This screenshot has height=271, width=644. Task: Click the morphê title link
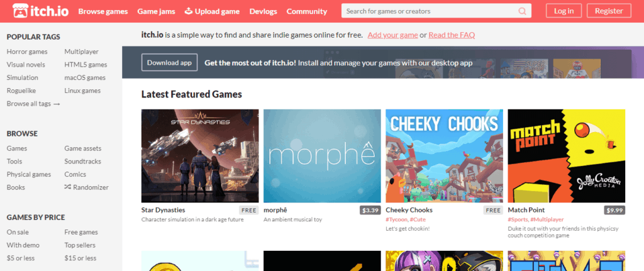point(277,210)
